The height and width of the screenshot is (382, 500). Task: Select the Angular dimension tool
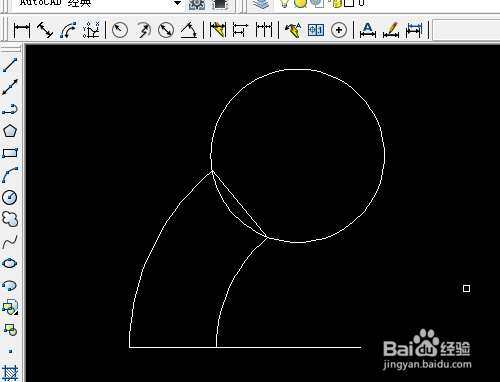click(x=189, y=30)
